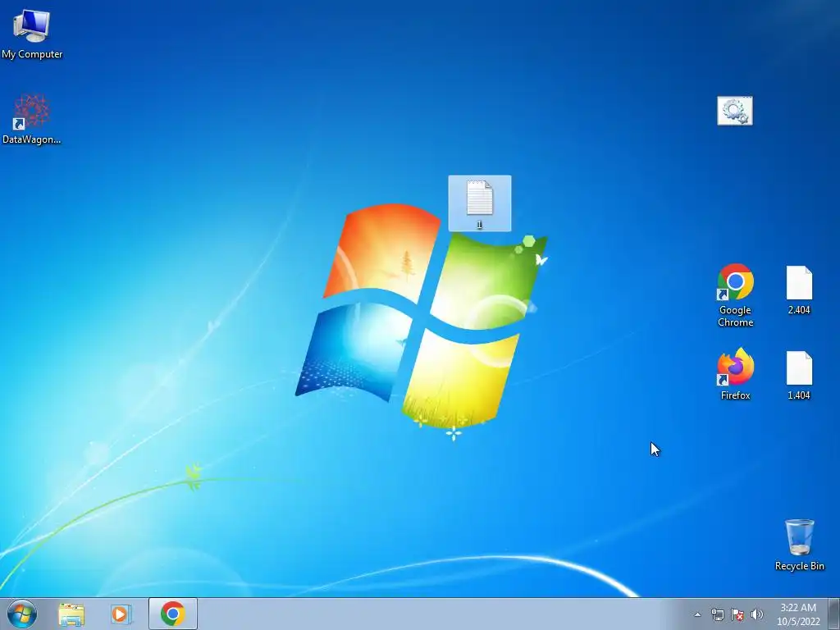Open the Windows Start menu
The image size is (840, 630).
point(22,614)
